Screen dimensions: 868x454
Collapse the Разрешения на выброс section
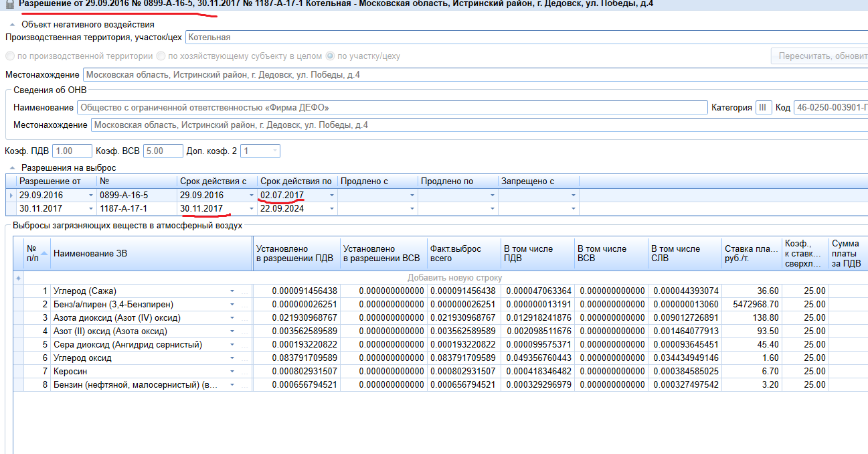pos(12,168)
